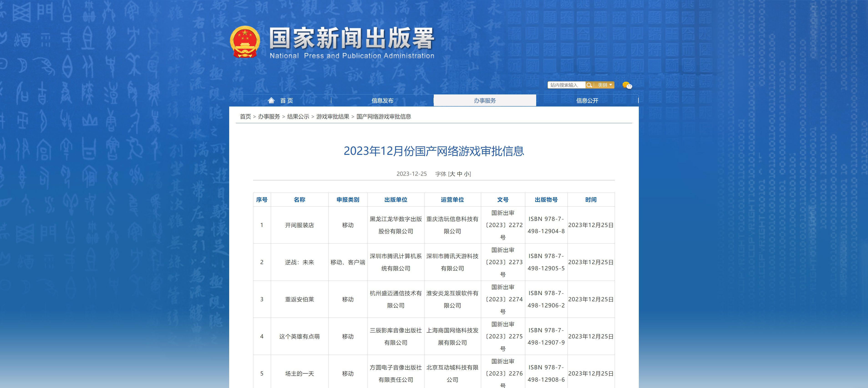Click 移动 category in row 这个英雄有点萌

pyautogui.click(x=348, y=336)
